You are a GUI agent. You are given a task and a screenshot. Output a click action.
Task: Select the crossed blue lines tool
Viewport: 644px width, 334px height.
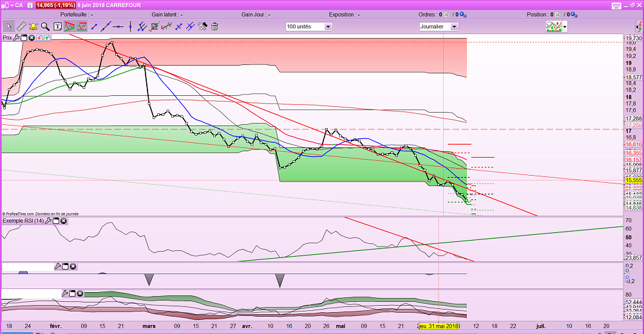[191, 26]
